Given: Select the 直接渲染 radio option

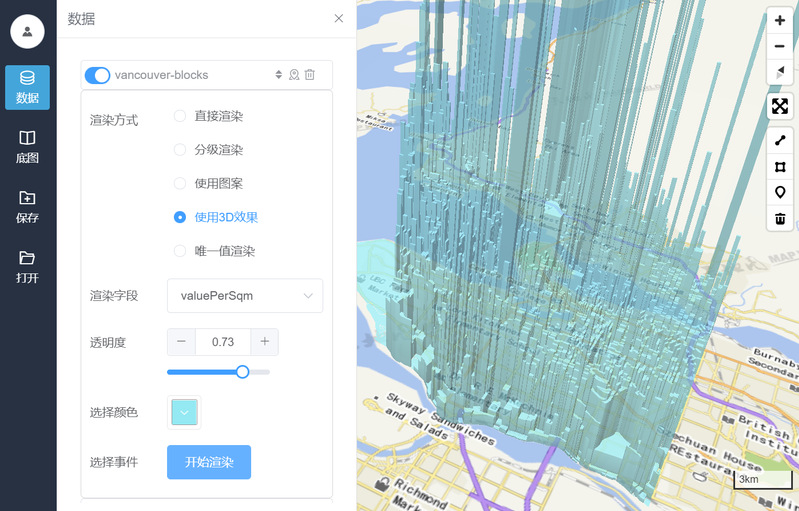Looking at the screenshot, I should click(x=180, y=116).
